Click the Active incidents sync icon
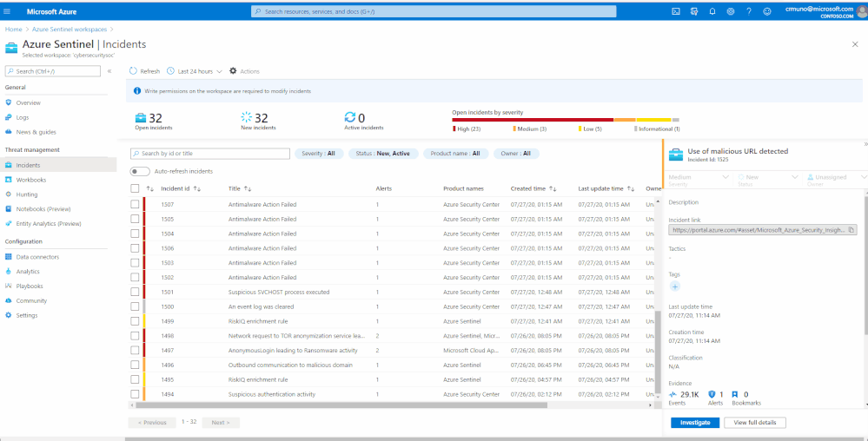The image size is (868, 441). 350,117
